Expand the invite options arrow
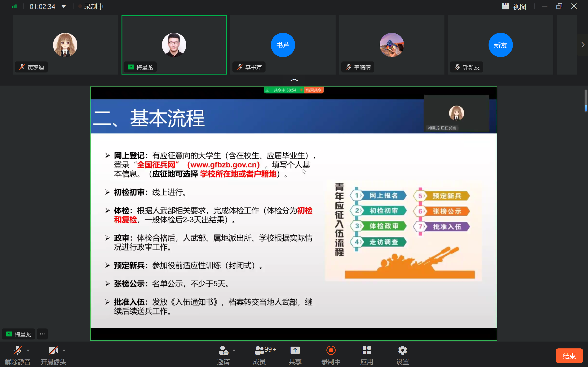The image size is (588, 367). point(234,350)
